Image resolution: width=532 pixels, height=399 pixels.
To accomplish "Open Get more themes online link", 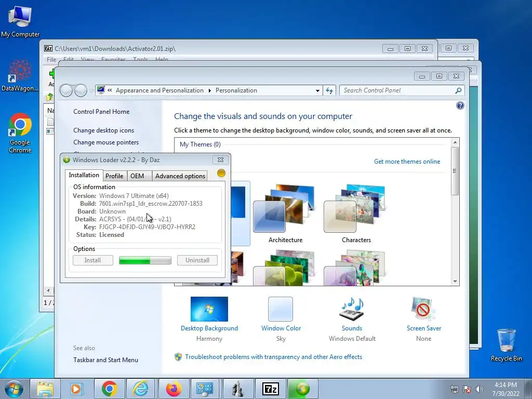I will point(407,162).
